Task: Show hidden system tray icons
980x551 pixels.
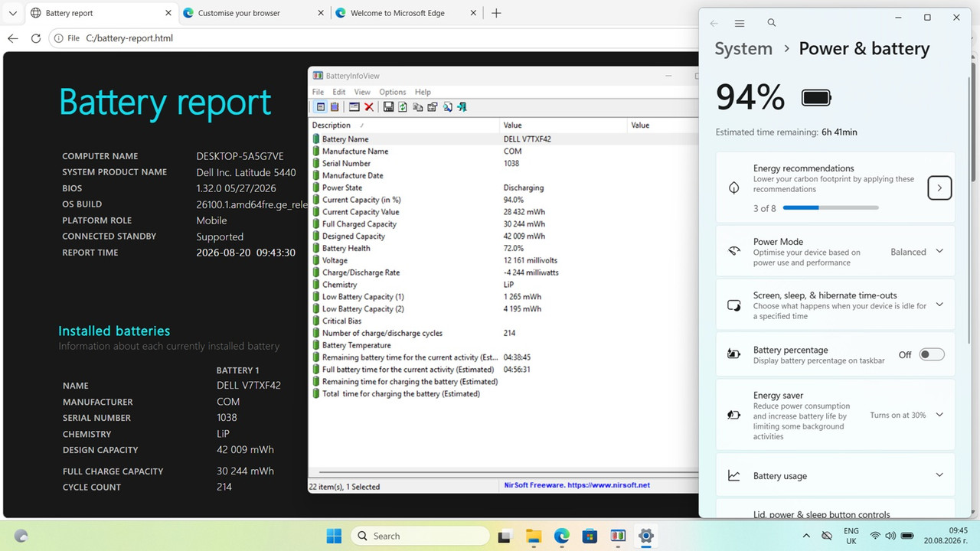Action: 806,536
